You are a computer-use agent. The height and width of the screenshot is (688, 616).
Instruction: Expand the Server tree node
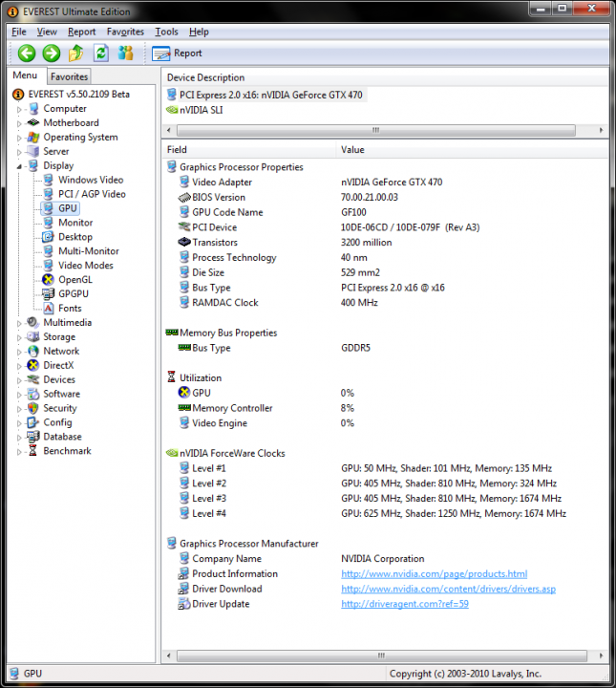point(19,152)
